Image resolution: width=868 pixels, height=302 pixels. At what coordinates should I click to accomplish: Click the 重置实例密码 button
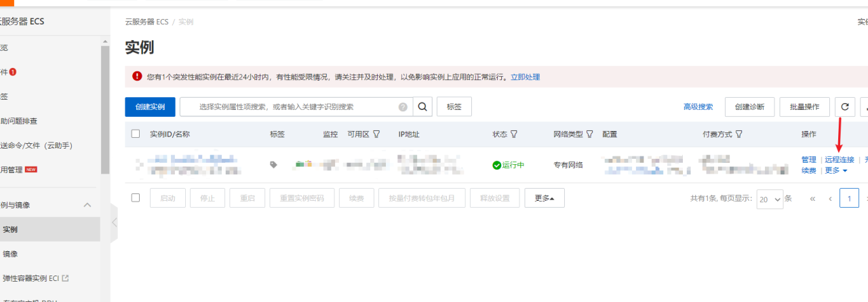click(302, 198)
